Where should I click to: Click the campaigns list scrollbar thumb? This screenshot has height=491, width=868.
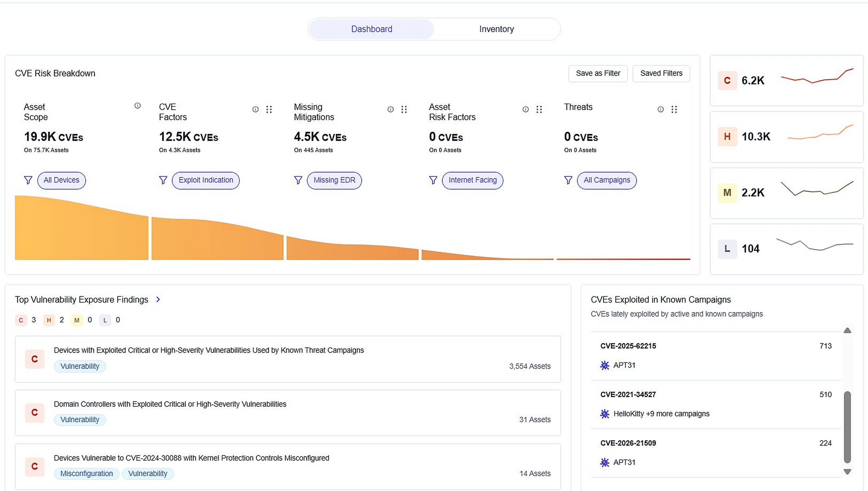coord(847,427)
